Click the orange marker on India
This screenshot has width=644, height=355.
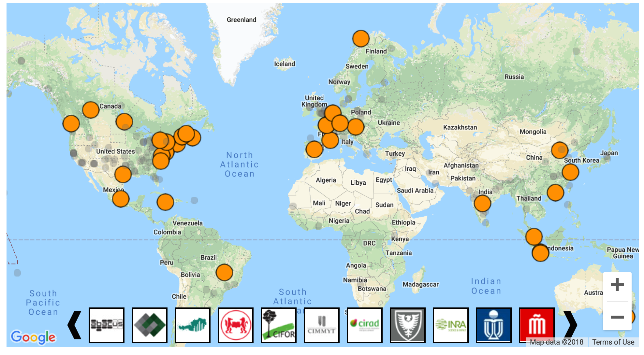482,203
